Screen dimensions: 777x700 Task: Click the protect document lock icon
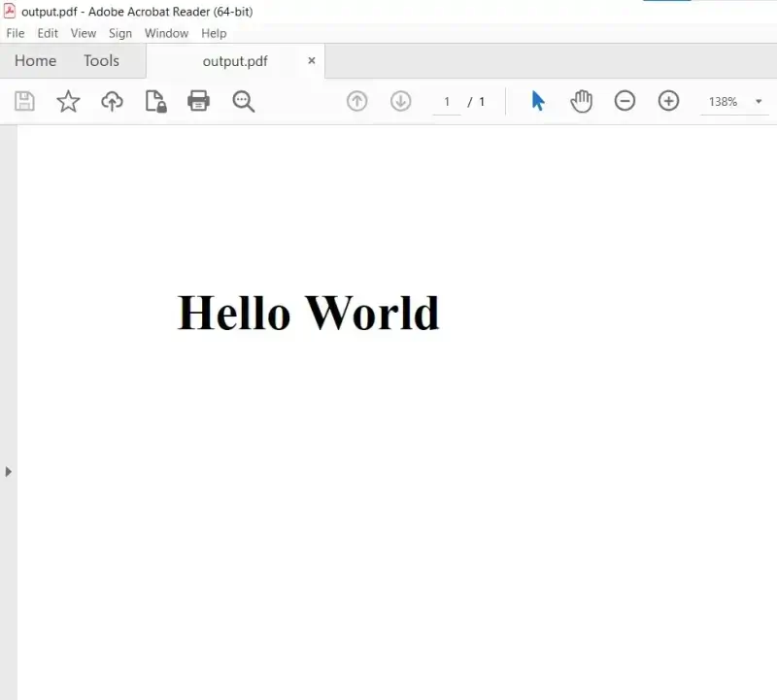pyautogui.click(x=155, y=102)
